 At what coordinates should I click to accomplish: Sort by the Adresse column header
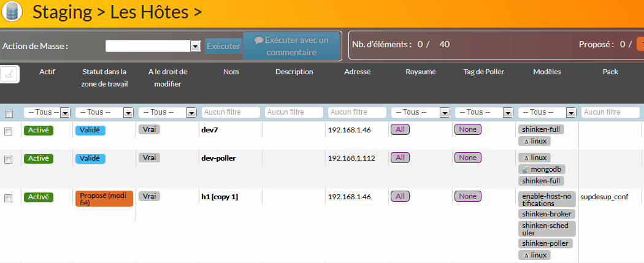(x=357, y=72)
